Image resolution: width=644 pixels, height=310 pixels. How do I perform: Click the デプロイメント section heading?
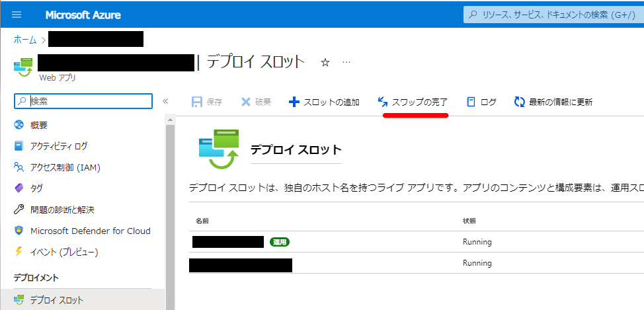pyautogui.click(x=36, y=278)
